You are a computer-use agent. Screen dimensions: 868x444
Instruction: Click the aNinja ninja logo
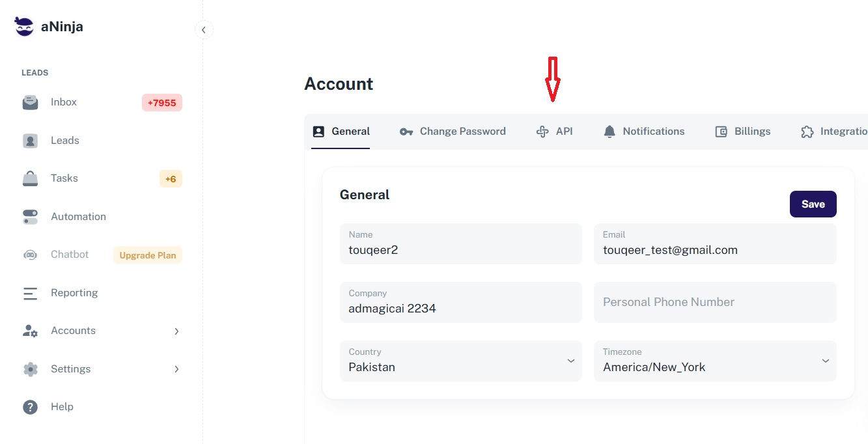(x=24, y=27)
